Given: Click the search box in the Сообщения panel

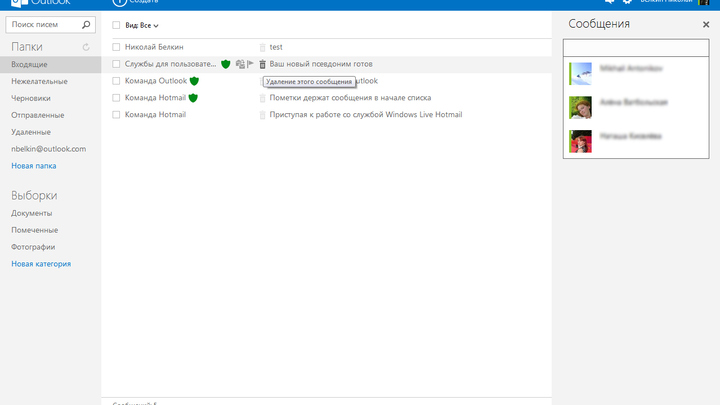Looking at the screenshot, I should pos(636,48).
